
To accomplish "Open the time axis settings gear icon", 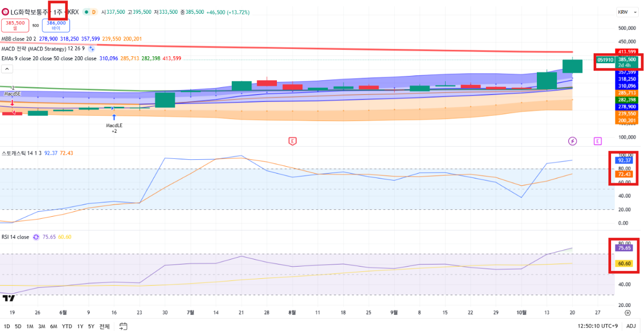I will [x=629, y=313].
